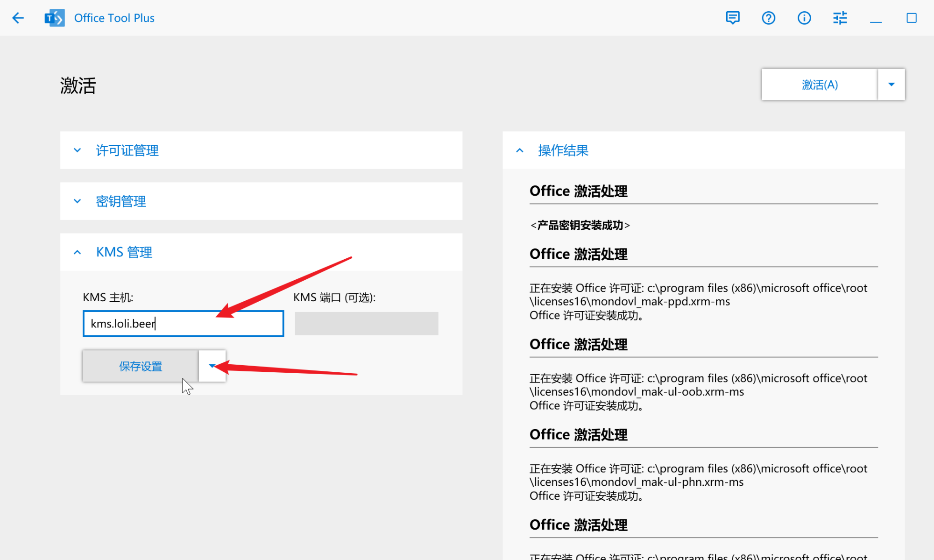This screenshot has width=934, height=560.
Task: Maximize the Office Tool Plus window
Action: (x=911, y=18)
